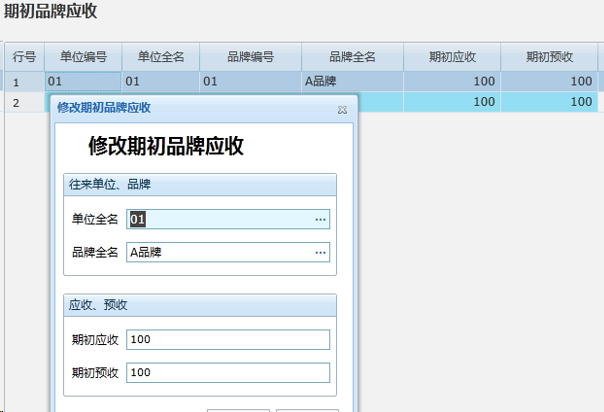Open the 品牌全名 ellipsis lookup button
The image size is (604, 412).
click(x=321, y=253)
